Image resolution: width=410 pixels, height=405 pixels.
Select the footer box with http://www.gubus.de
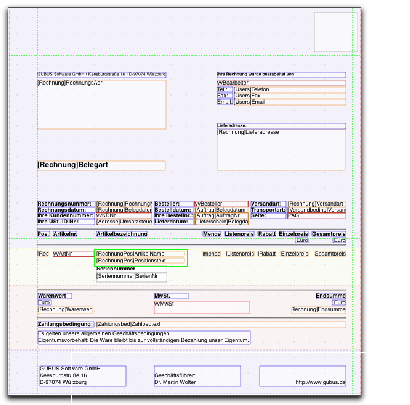[x=303, y=376]
